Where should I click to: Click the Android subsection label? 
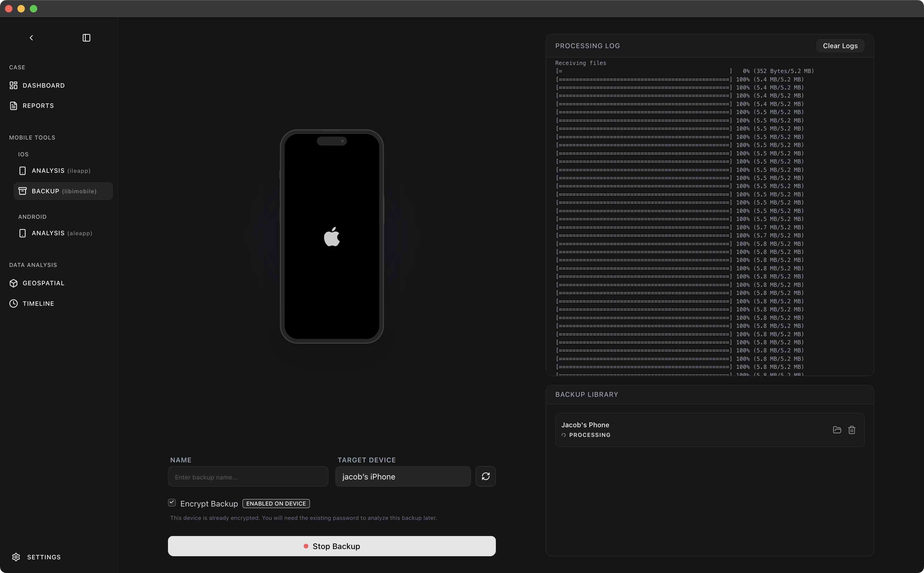(32, 217)
